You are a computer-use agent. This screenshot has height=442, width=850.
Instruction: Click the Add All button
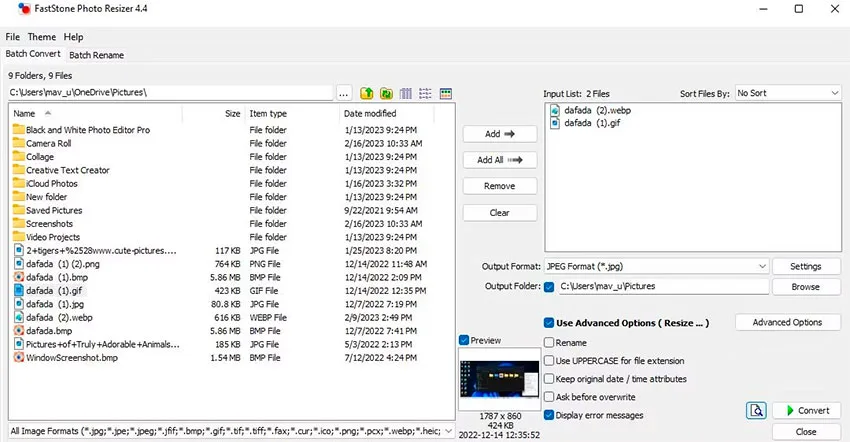coord(500,160)
